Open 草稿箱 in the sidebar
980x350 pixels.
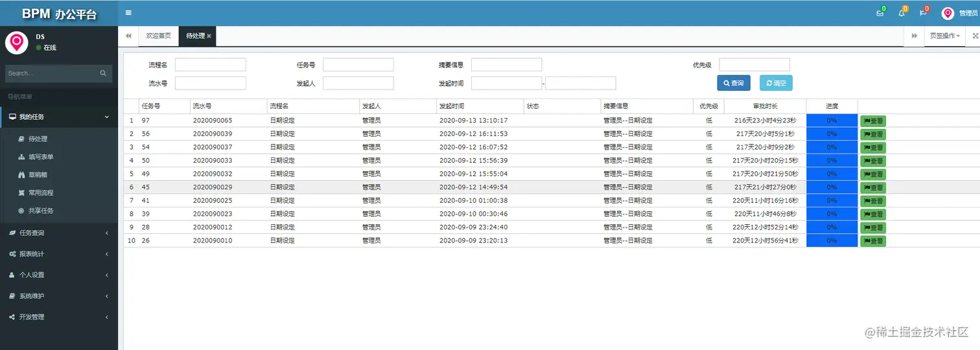coord(38,175)
